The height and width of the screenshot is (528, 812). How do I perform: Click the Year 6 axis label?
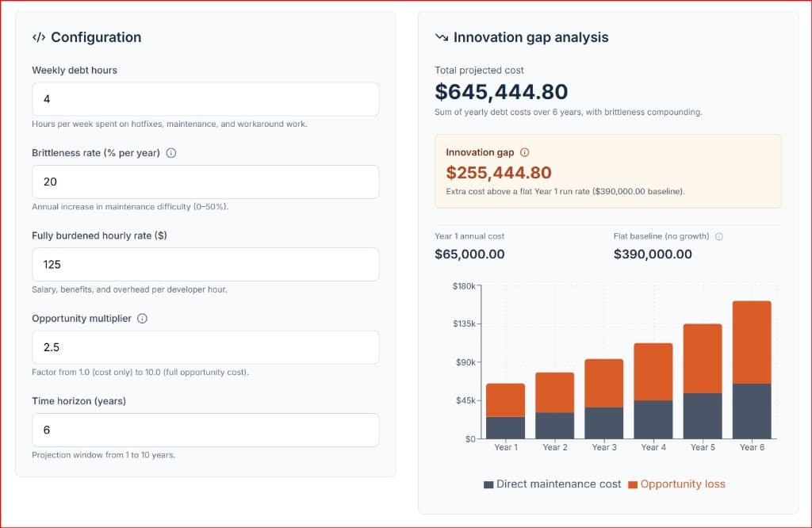pos(752,447)
